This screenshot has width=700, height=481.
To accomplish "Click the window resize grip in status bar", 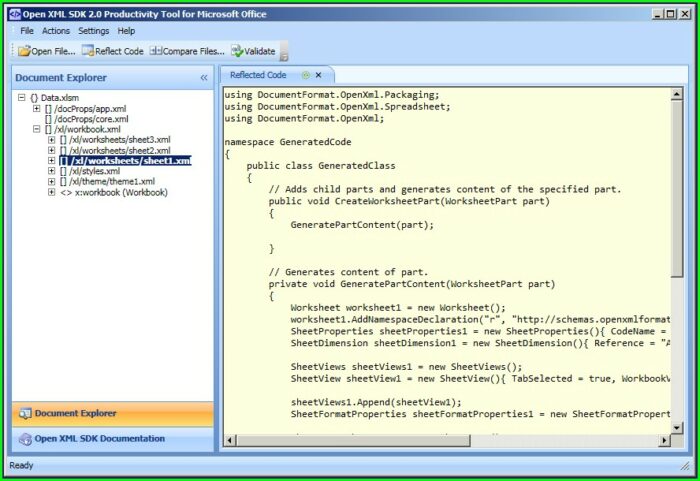I will coord(685,466).
